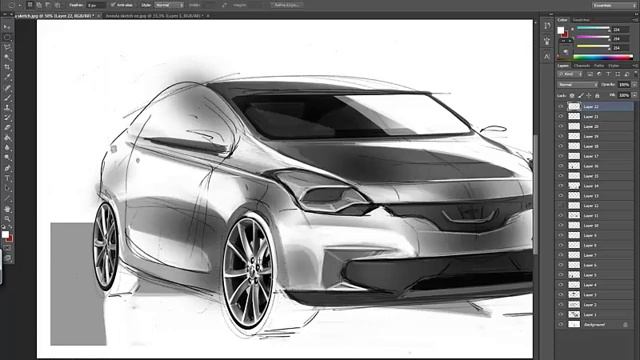
Task: Select the Move tool
Action: (7, 27)
